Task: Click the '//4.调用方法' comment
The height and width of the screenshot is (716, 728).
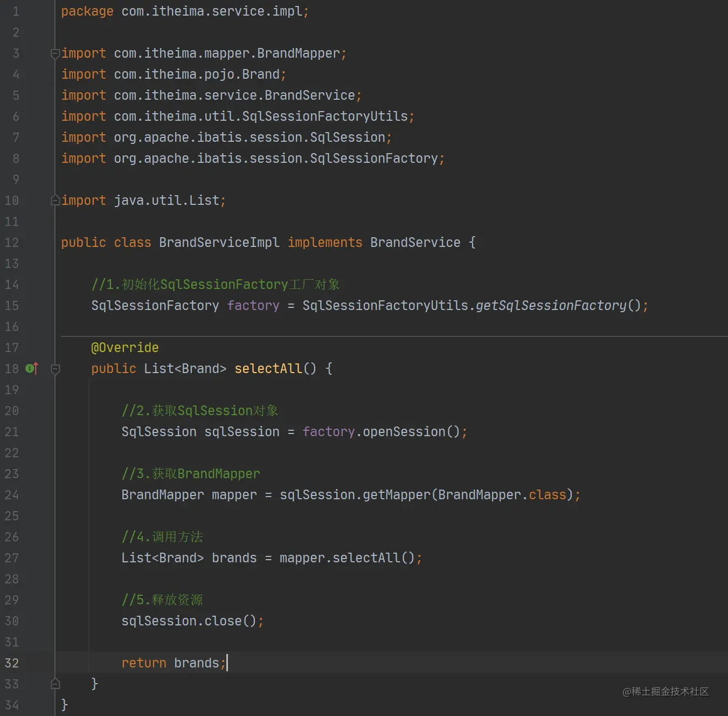Action: click(162, 537)
